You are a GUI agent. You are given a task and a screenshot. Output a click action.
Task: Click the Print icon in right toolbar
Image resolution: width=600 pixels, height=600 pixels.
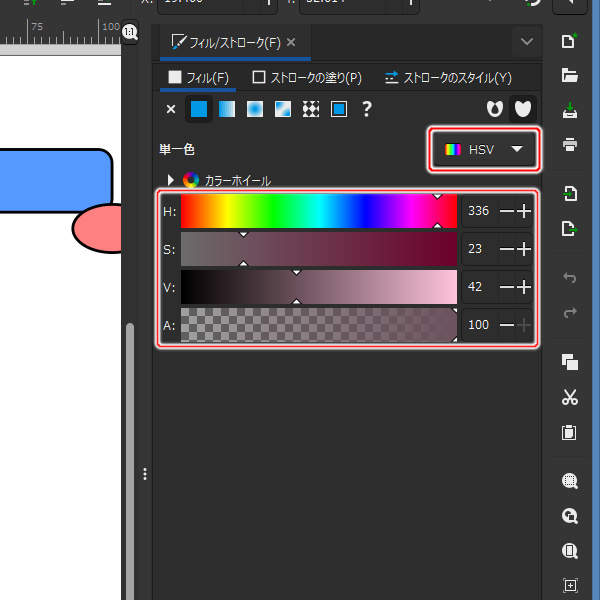tap(570, 144)
